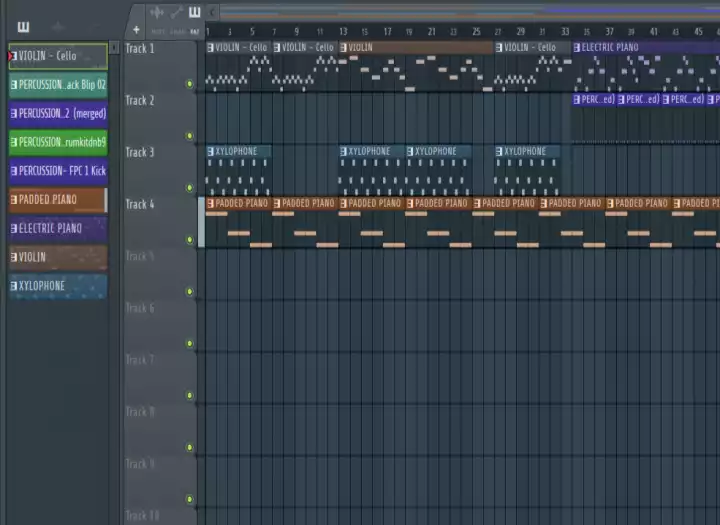Click the icon of VIOLIN in the picker list
Viewport: 720px width, 525px height.
point(14,257)
